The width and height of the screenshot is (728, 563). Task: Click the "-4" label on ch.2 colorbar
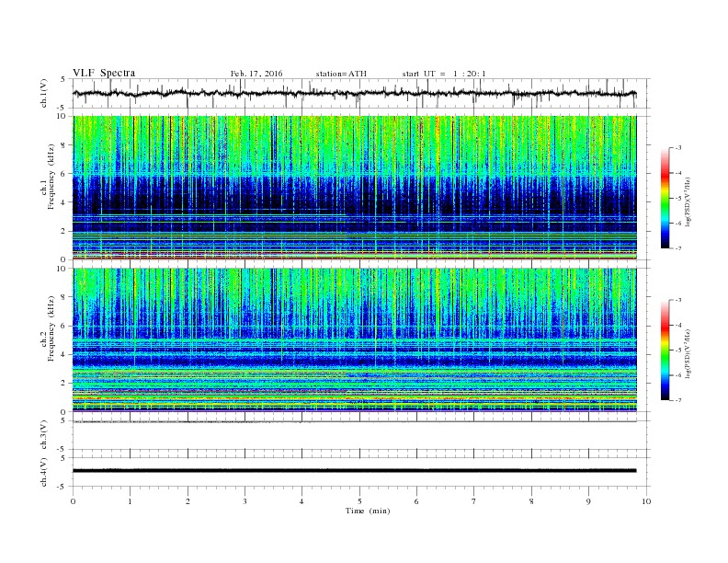click(677, 325)
